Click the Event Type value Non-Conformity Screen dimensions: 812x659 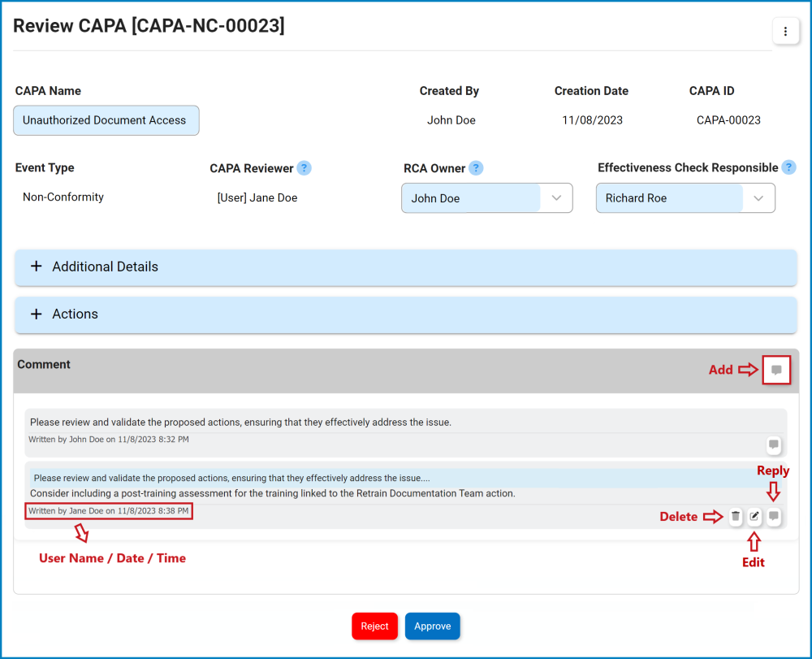coord(63,197)
